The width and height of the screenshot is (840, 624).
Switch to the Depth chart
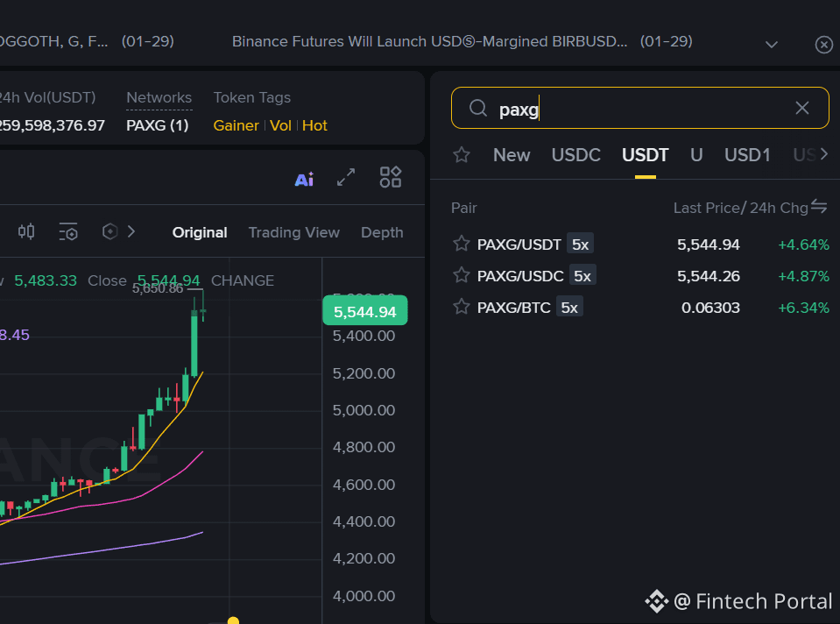coord(382,232)
